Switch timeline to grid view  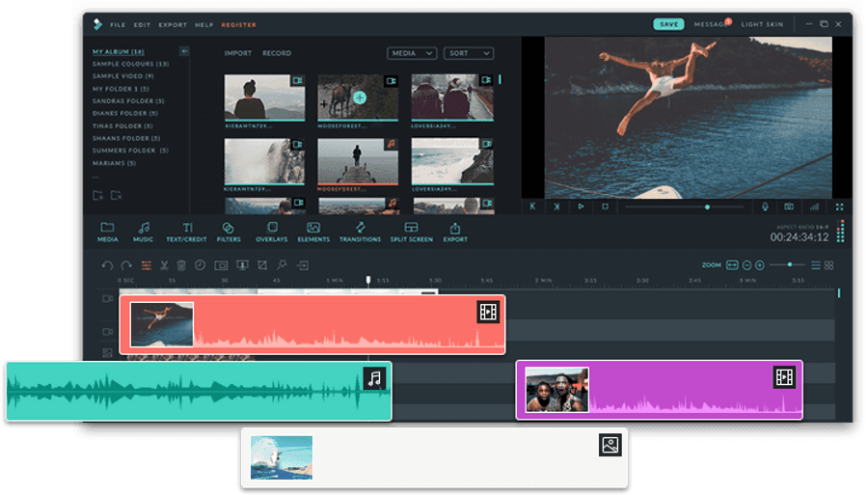pos(829,265)
